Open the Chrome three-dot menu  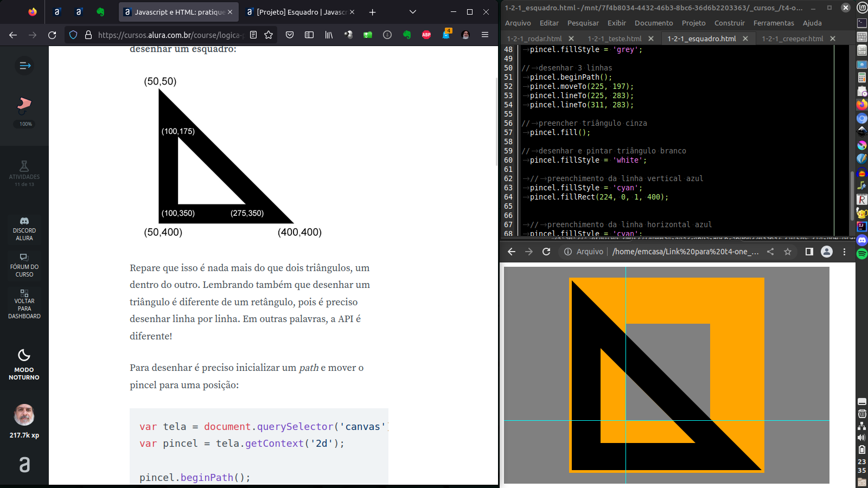844,252
